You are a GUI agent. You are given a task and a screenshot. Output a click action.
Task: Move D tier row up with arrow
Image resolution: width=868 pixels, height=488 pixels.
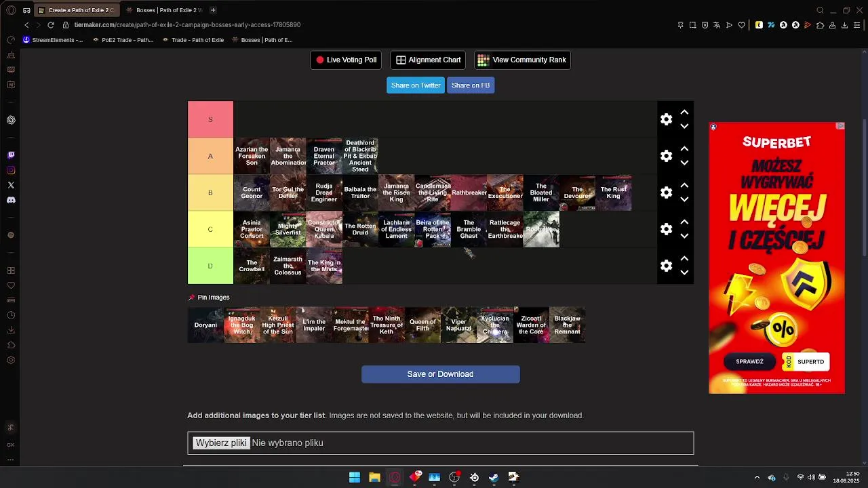684,258
